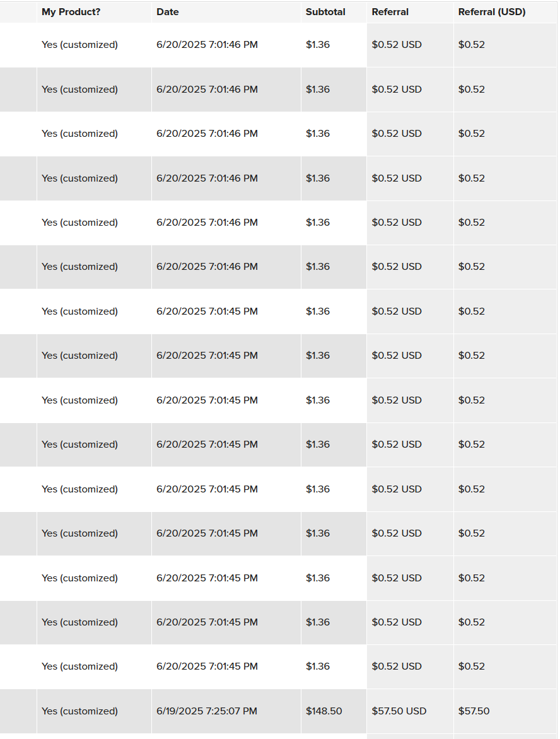This screenshot has width=560, height=739.
Task: Click the Subtotal column header
Action: tap(325, 12)
